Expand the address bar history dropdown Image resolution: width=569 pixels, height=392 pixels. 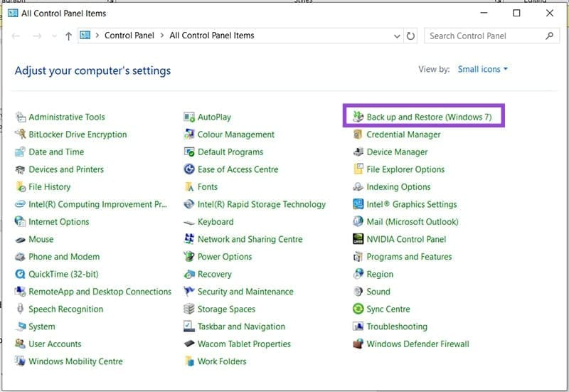coord(397,36)
